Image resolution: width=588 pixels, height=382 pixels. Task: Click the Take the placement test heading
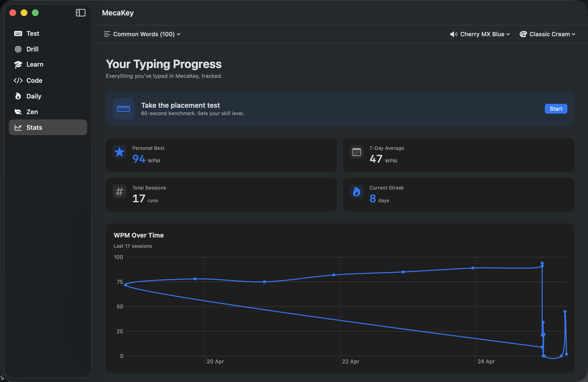click(x=180, y=105)
